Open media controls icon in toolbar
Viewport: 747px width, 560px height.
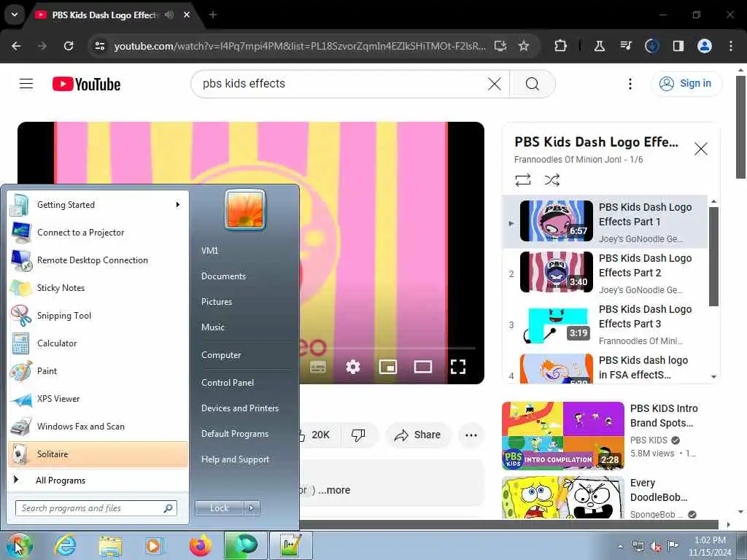(x=625, y=46)
